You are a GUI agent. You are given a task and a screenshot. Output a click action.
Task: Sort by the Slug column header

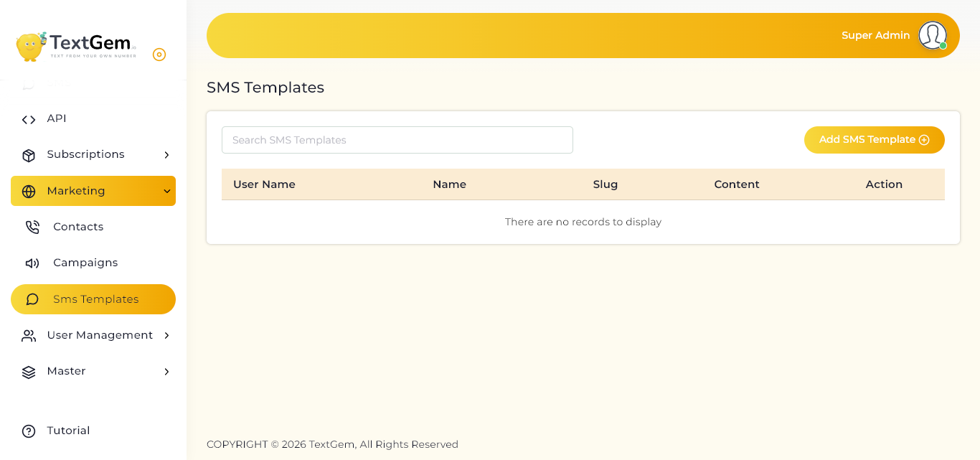coord(606,184)
